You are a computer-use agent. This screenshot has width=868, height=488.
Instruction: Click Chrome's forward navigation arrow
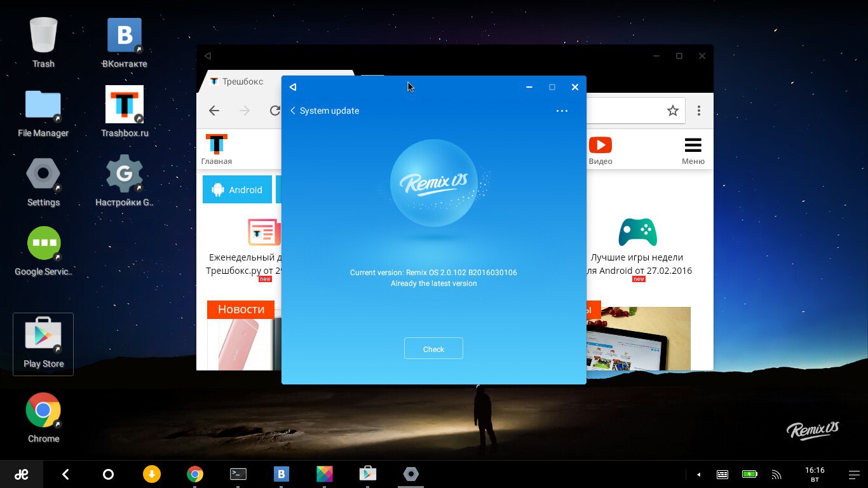click(245, 111)
